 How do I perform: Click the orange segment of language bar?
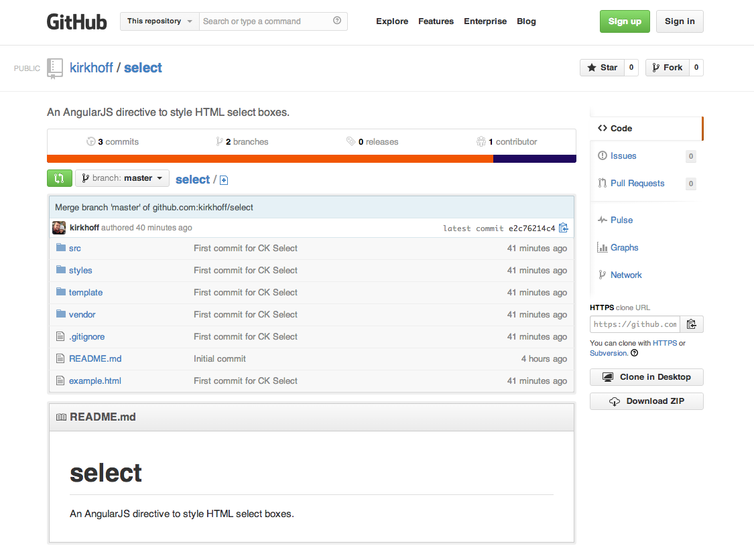coord(270,159)
